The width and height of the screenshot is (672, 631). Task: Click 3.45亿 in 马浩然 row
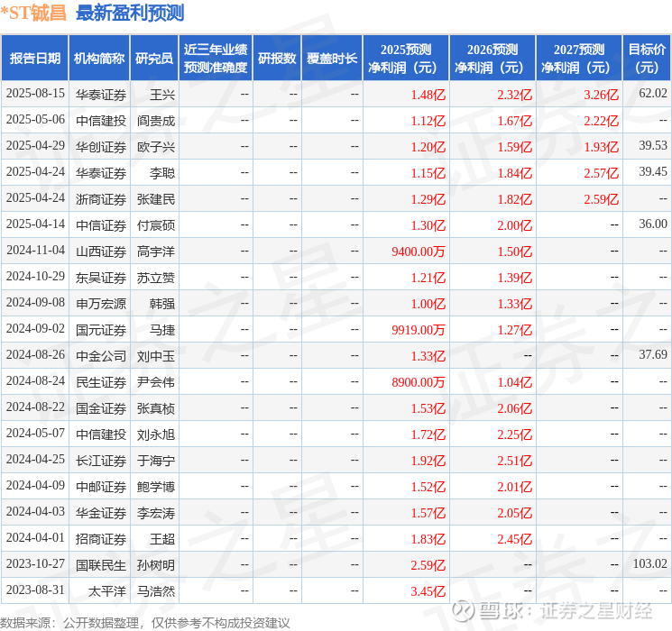pyautogui.click(x=428, y=591)
